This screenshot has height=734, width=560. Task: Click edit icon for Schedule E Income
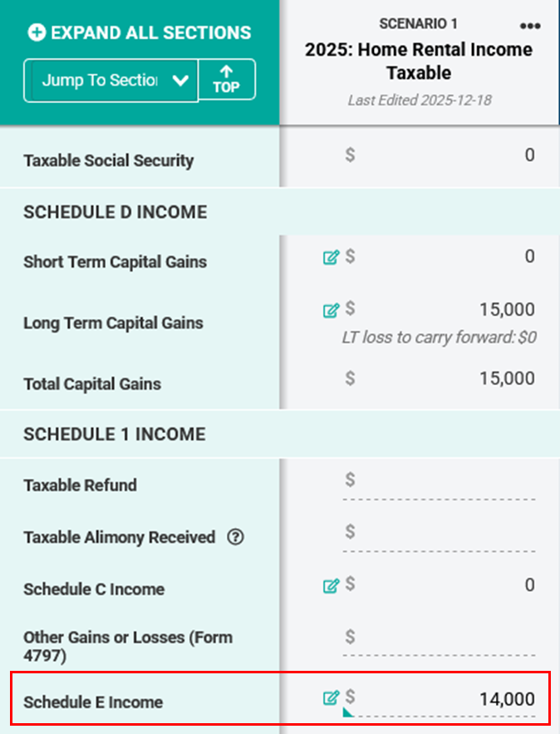331,698
